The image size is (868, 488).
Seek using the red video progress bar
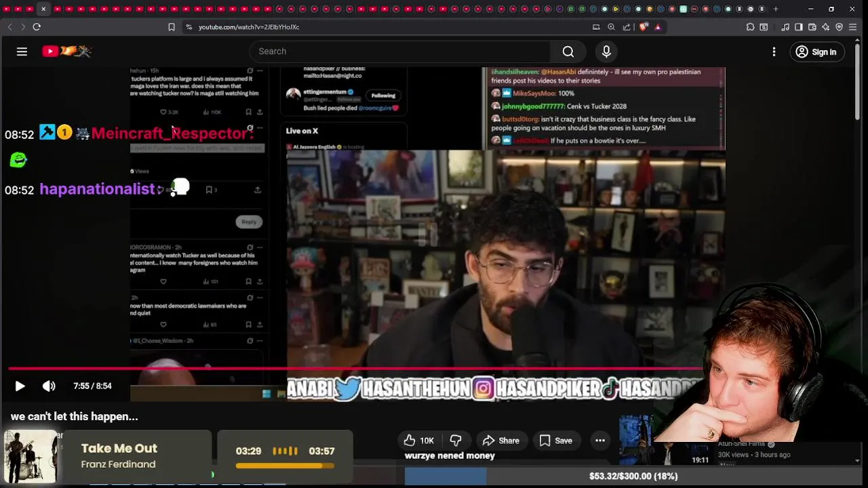356,369
